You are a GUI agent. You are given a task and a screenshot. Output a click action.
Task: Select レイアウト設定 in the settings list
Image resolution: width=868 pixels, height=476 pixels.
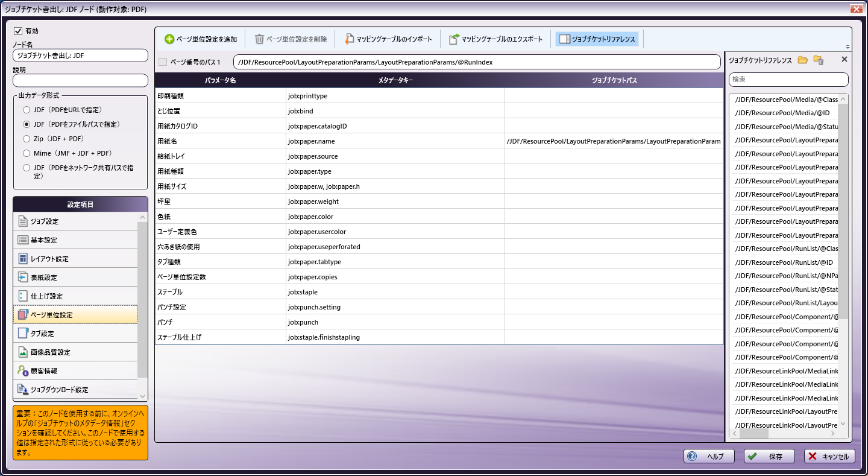[75, 259]
